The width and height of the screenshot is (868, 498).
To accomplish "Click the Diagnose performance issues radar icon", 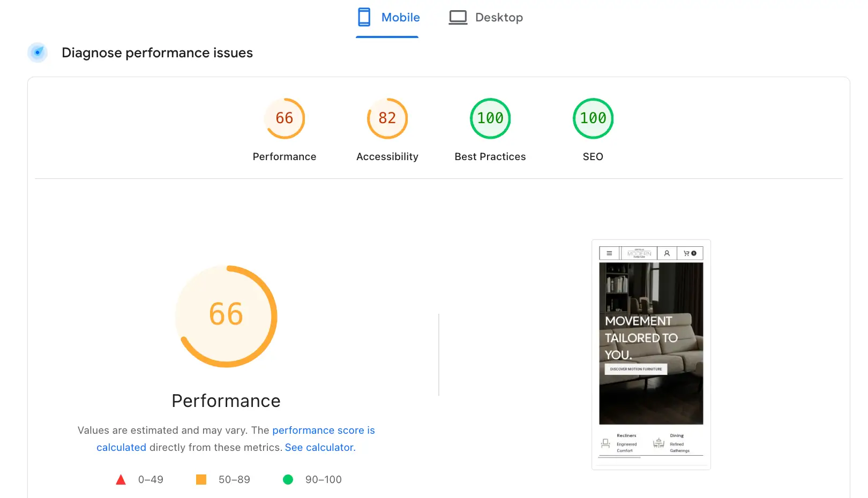I will (38, 52).
